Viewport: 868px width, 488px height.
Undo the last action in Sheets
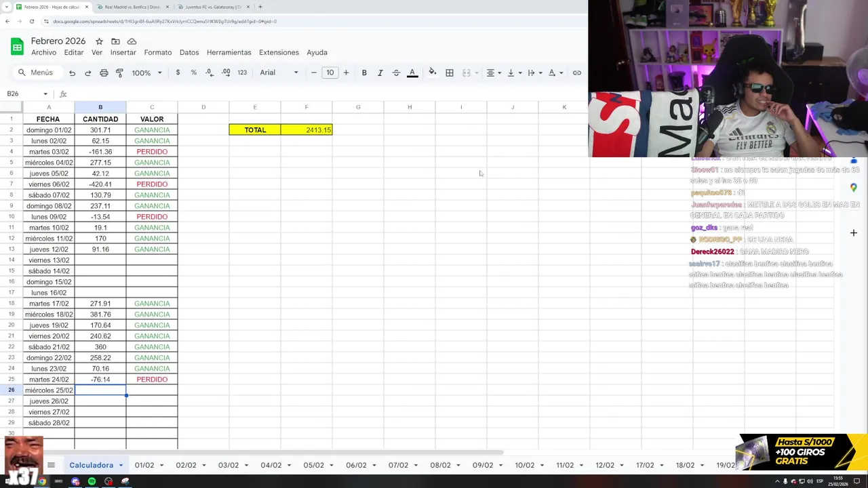[72, 73]
